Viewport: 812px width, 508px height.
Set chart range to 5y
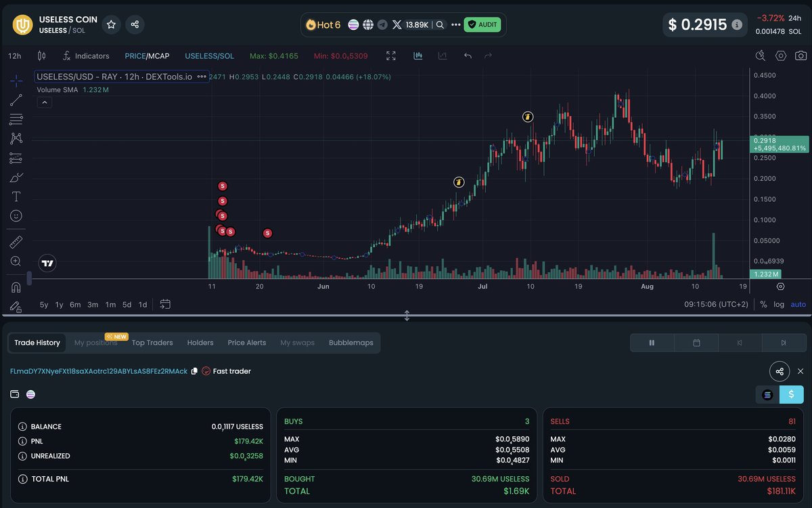44,305
